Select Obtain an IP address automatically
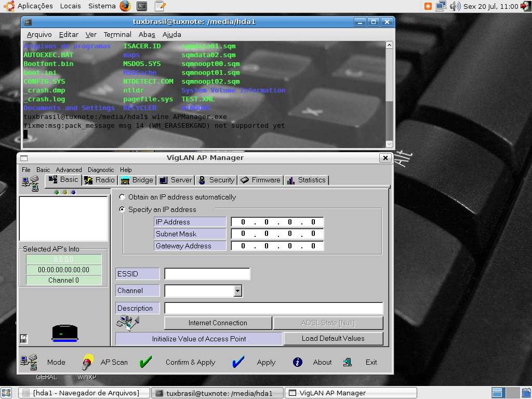This screenshot has height=399, width=532. (x=122, y=197)
